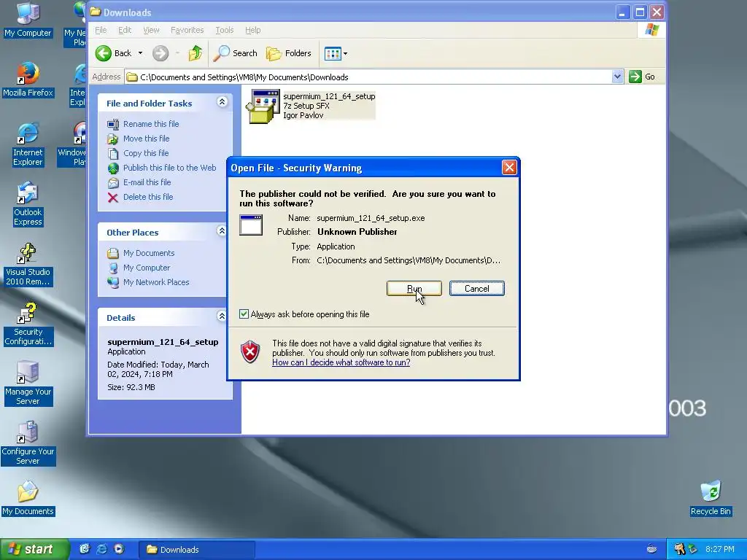Expand the Back history dropdown arrow
Screen dimensions: 747x560
click(x=141, y=53)
